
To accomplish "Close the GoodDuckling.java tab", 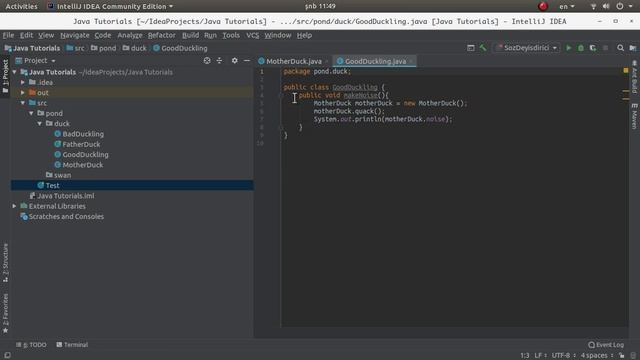I will (411, 61).
